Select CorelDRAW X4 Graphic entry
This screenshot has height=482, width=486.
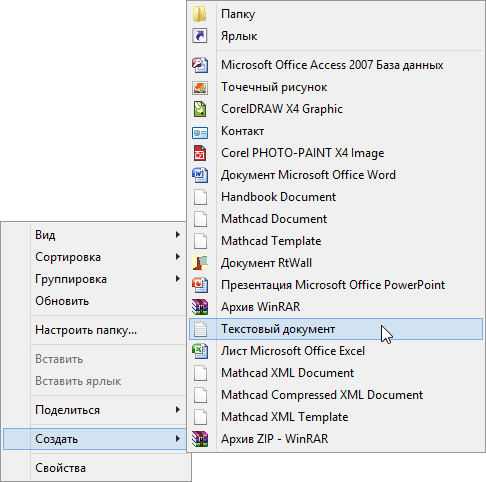336,109
